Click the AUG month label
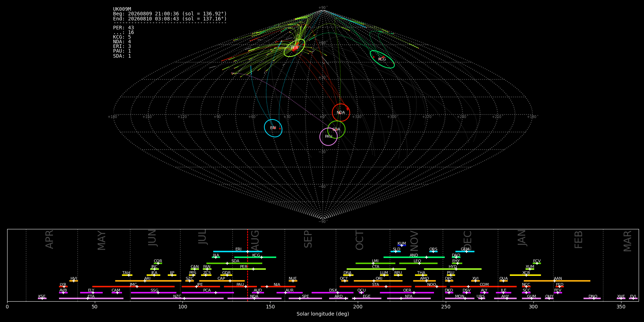The width and height of the screenshot is (644, 322). 255,239
